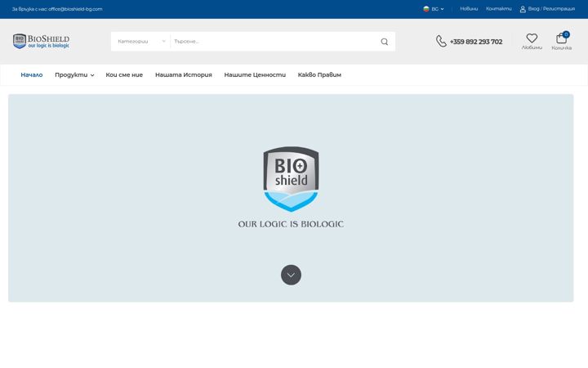This screenshot has width=588, height=368.
Task: Click the phone handset icon
Action: tap(441, 41)
